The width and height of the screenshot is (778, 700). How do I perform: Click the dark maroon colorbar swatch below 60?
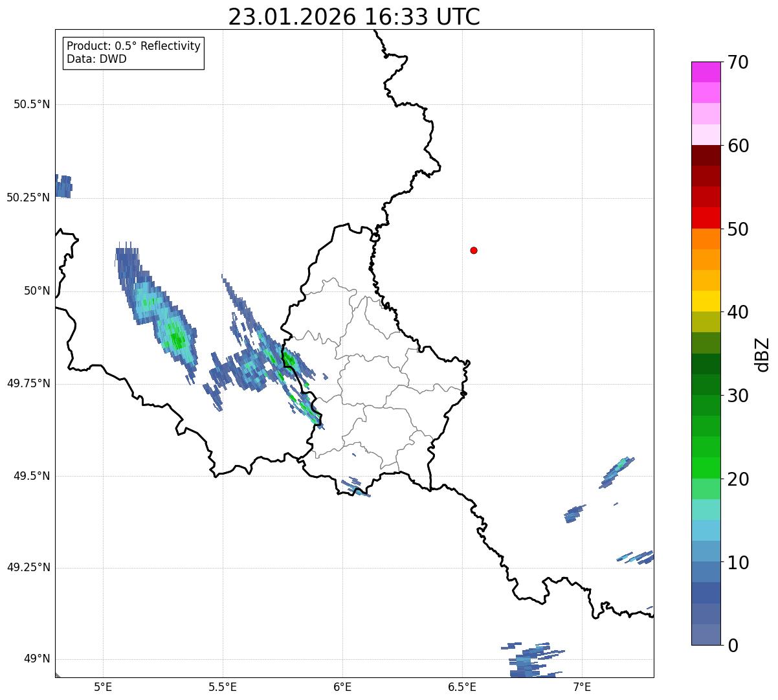[706, 155]
